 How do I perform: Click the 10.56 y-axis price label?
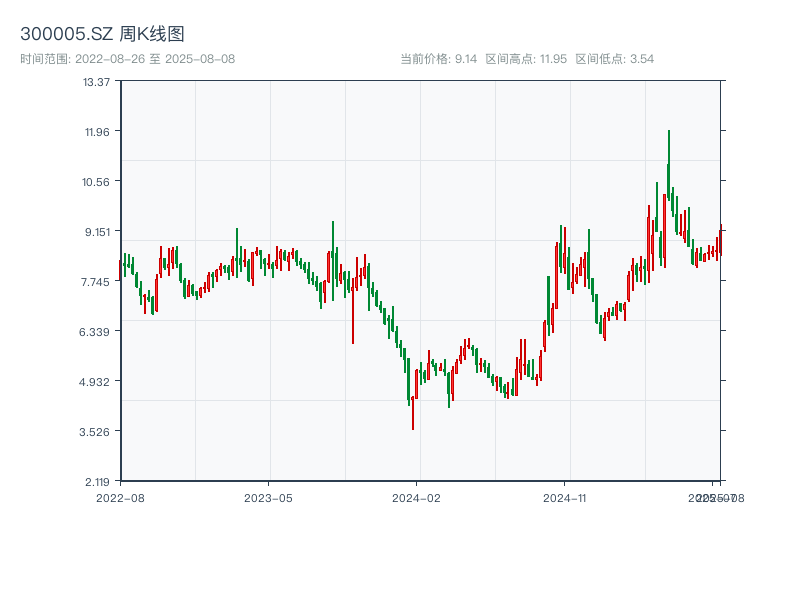tap(96, 181)
